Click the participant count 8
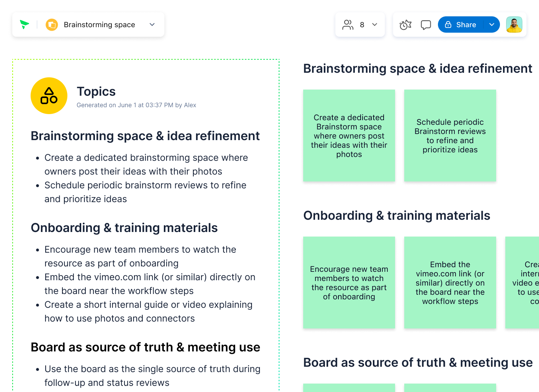The image size is (539, 392). click(x=362, y=25)
